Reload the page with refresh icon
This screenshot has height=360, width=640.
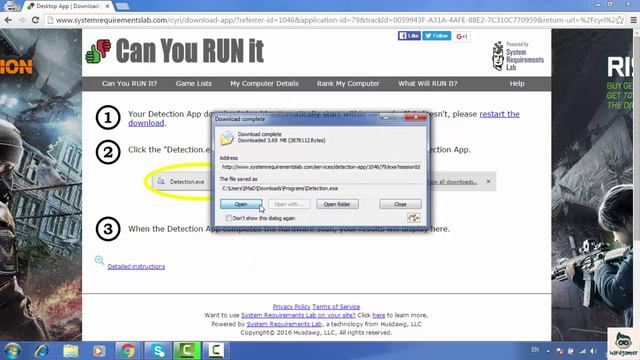[36, 20]
